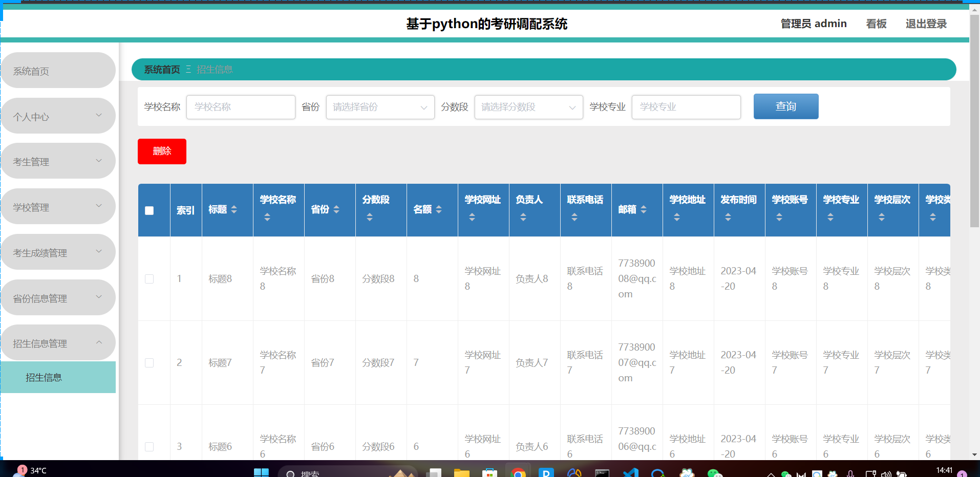
Task: Click the scrollbar up arrow
Action: [974, 9]
